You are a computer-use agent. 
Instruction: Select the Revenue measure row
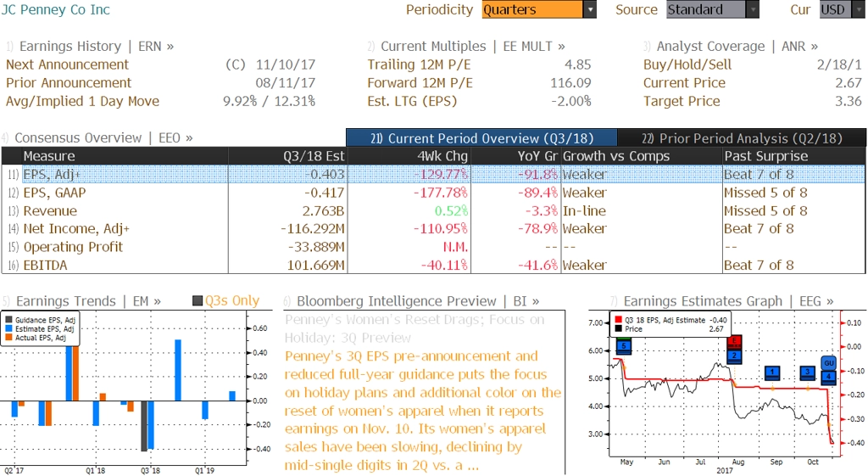pyautogui.click(x=433, y=210)
